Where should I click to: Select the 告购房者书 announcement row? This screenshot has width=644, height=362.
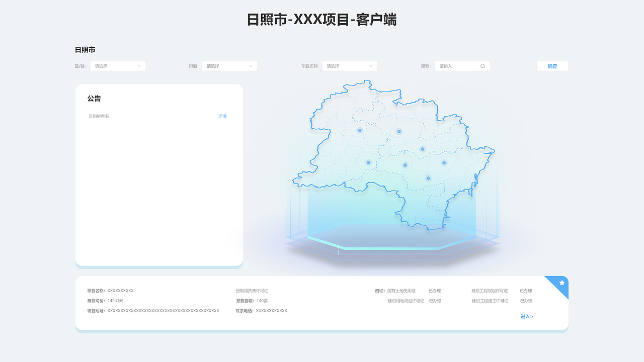[x=157, y=116]
